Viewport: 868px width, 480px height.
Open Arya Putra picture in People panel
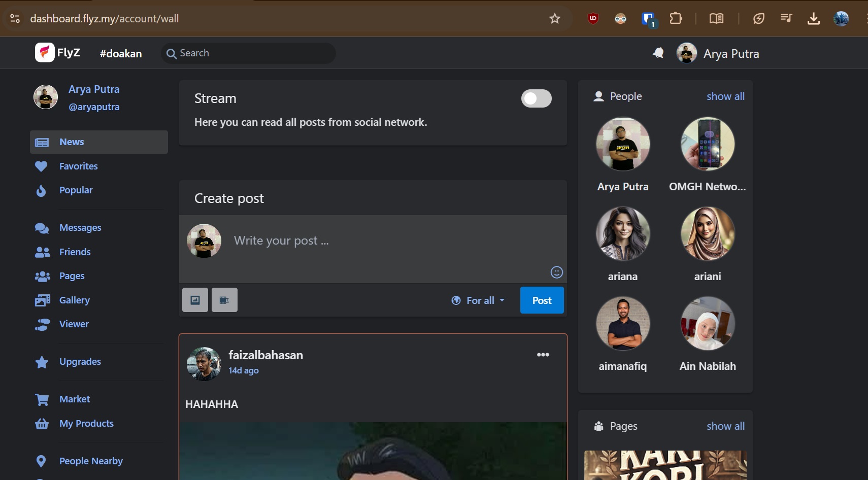click(623, 144)
